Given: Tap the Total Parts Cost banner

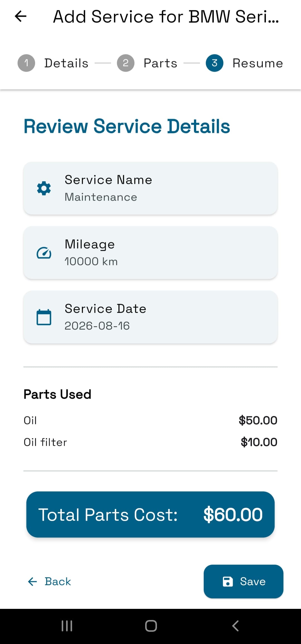Looking at the screenshot, I should point(151,514).
